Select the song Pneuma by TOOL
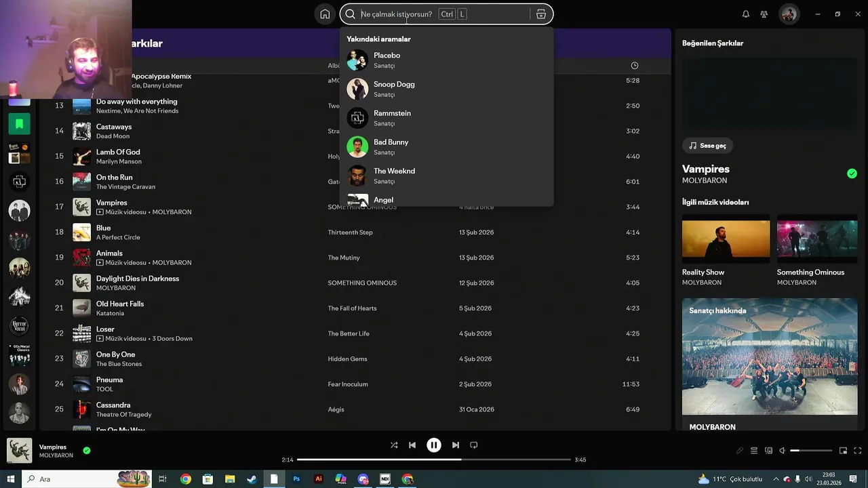Image resolution: width=868 pixels, height=488 pixels. pos(355,384)
